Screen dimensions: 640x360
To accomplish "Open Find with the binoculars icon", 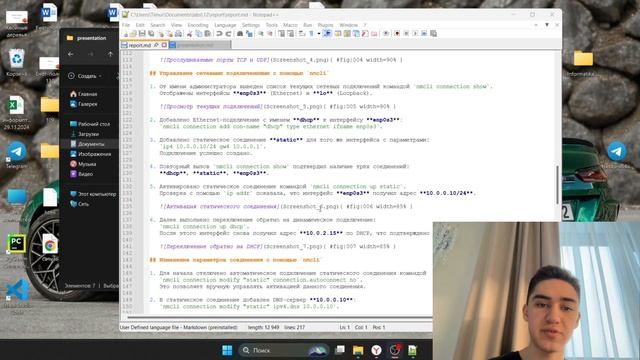I will pos(240,33).
